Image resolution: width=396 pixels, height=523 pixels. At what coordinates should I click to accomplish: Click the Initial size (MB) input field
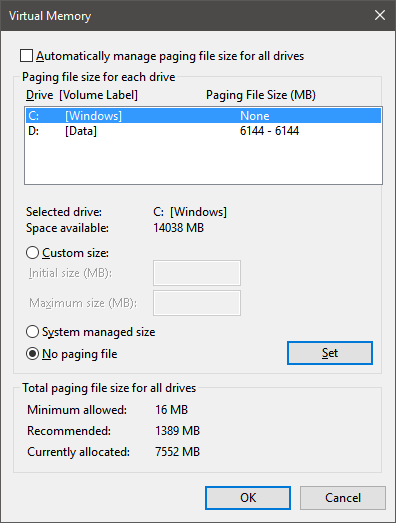tap(197, 273)
